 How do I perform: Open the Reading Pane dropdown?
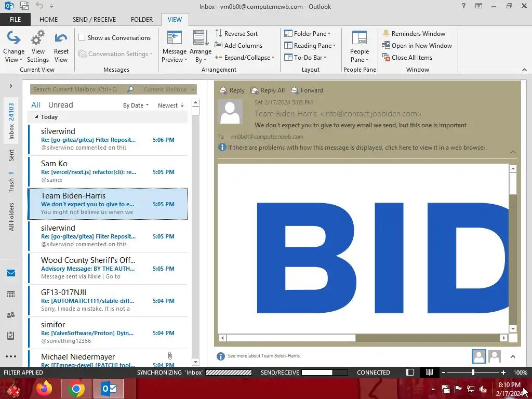310,46
